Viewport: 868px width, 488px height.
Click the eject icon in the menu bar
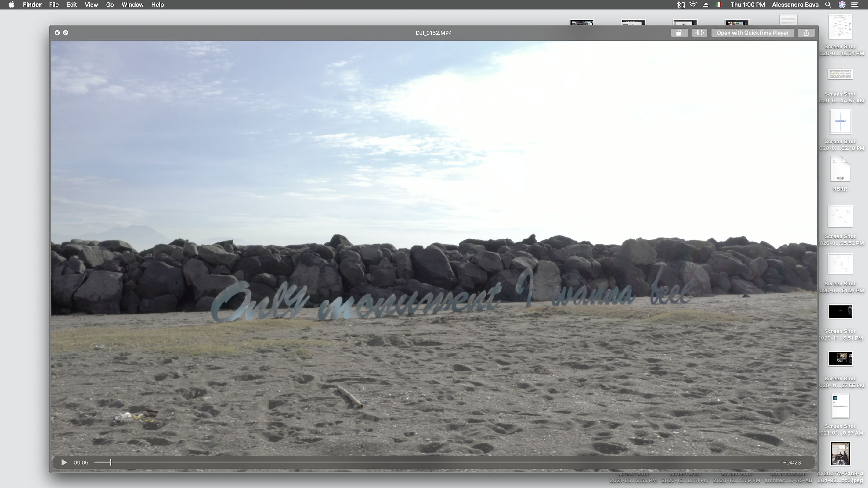click(706, 5)
